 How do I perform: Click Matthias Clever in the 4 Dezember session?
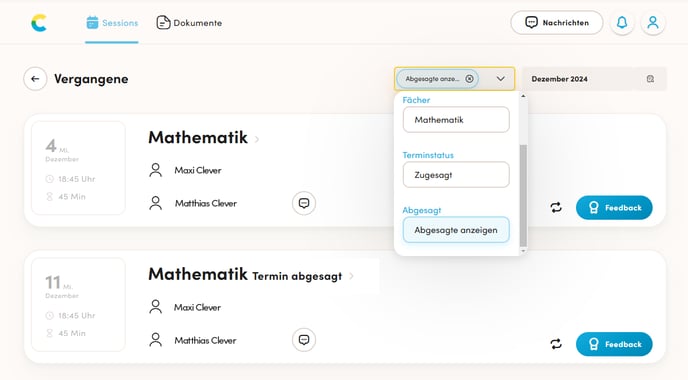click(x=206, y=203)
